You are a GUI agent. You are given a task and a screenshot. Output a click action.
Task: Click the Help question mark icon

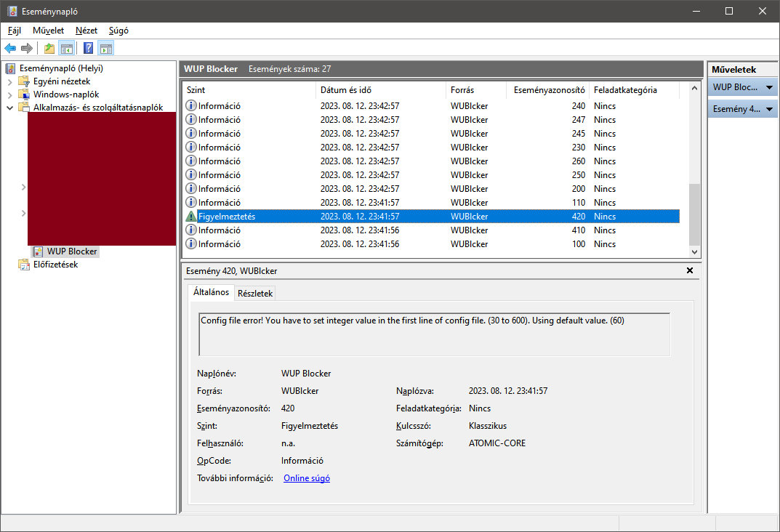(x=87, y=48)
